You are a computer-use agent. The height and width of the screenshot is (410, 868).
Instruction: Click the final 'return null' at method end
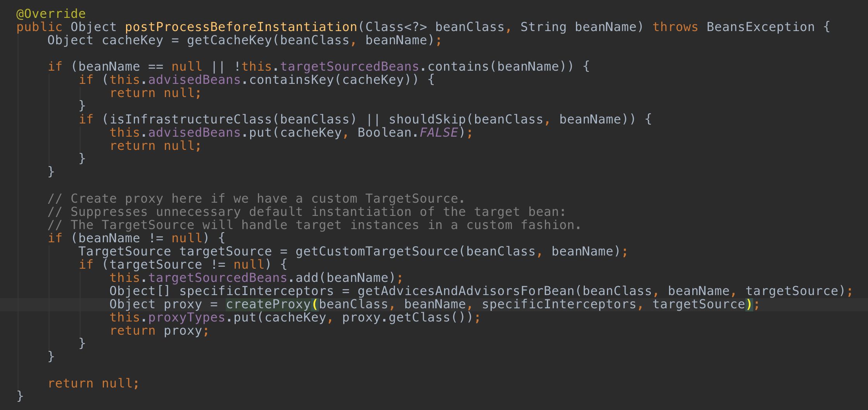coord(93,383)
